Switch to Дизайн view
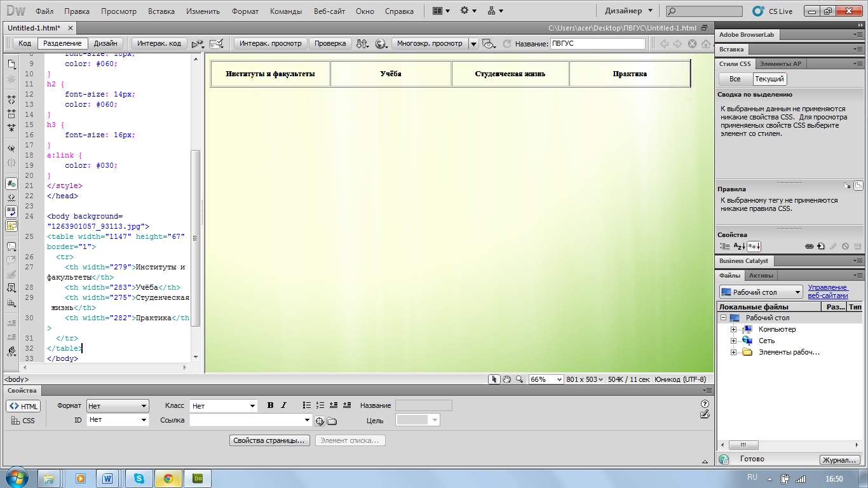Screen dimensions: 868x488 pos(105,44)
